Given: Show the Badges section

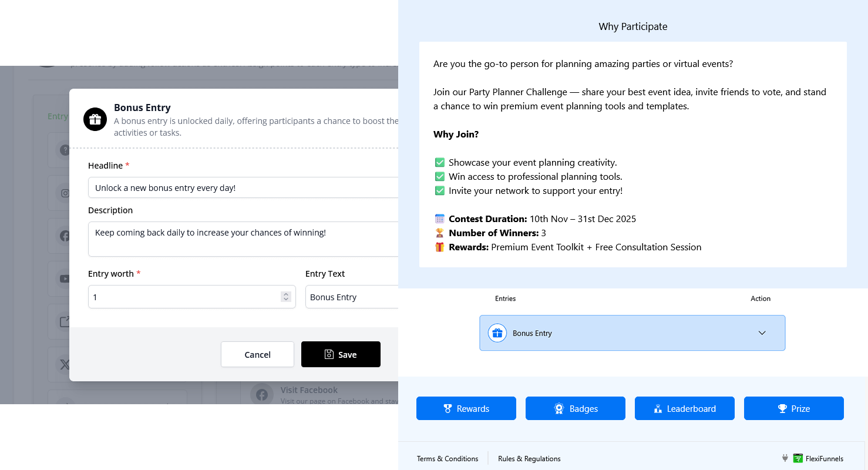Looking at the screenshot, I should point(576,408).
